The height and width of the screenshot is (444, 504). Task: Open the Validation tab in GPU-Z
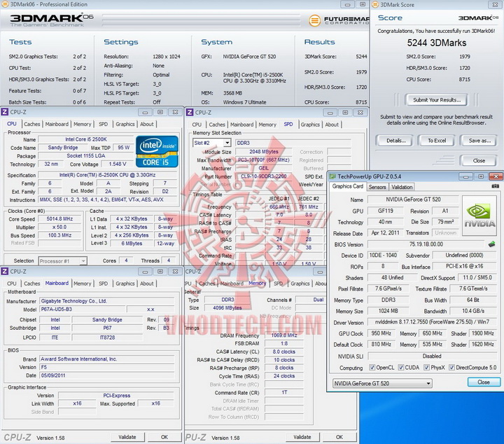tap(402, 187)
